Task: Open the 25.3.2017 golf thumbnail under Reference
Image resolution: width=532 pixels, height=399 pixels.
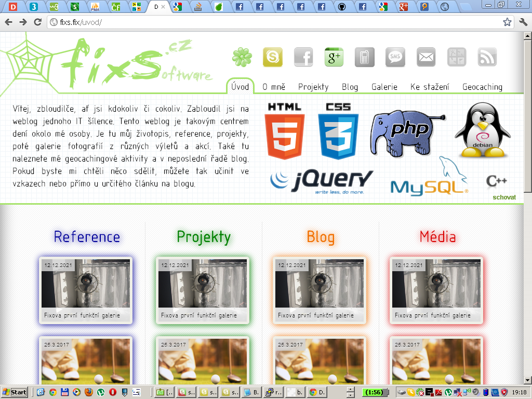Action: click(86, 361)
